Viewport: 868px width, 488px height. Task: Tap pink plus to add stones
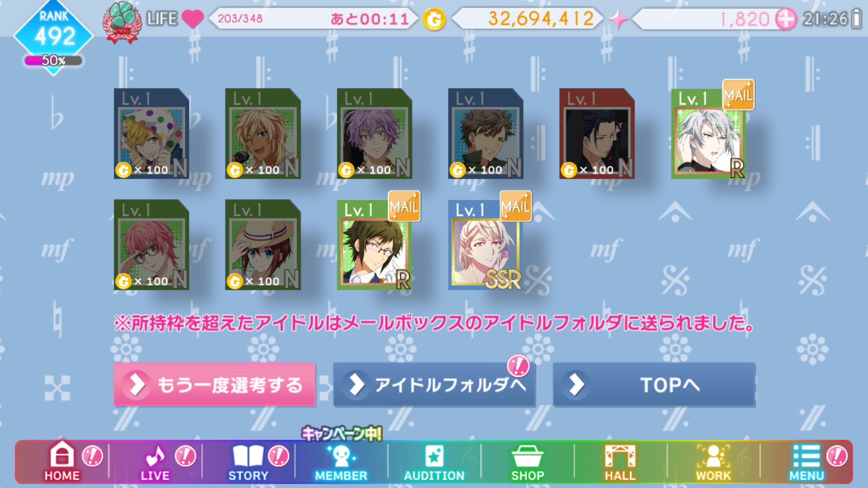(786, 20)
